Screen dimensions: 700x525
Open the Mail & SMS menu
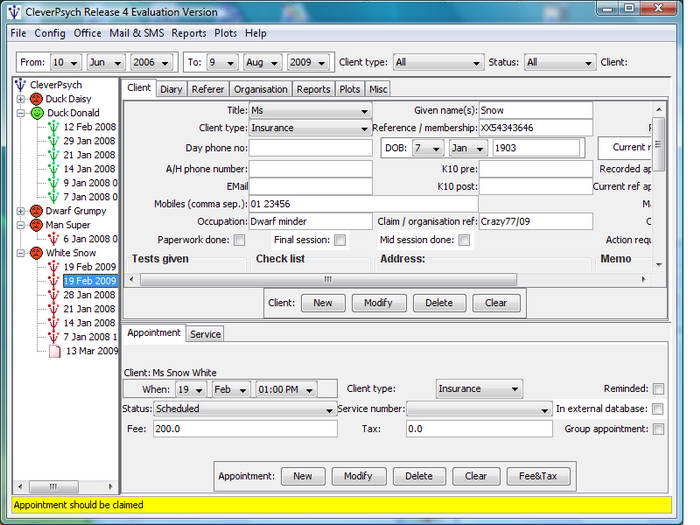point(137,33)
